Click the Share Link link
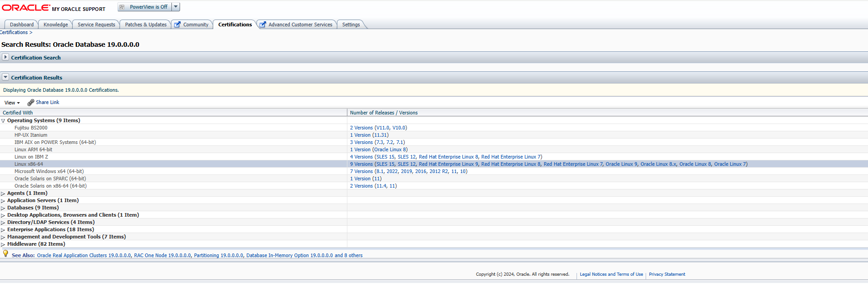868x293 pixels. coord(47,102)
